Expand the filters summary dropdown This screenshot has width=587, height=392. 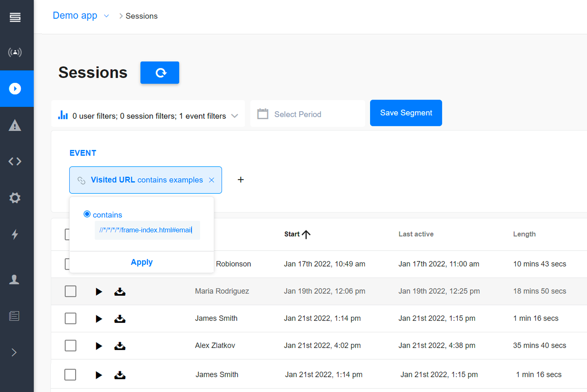point(235,116)
